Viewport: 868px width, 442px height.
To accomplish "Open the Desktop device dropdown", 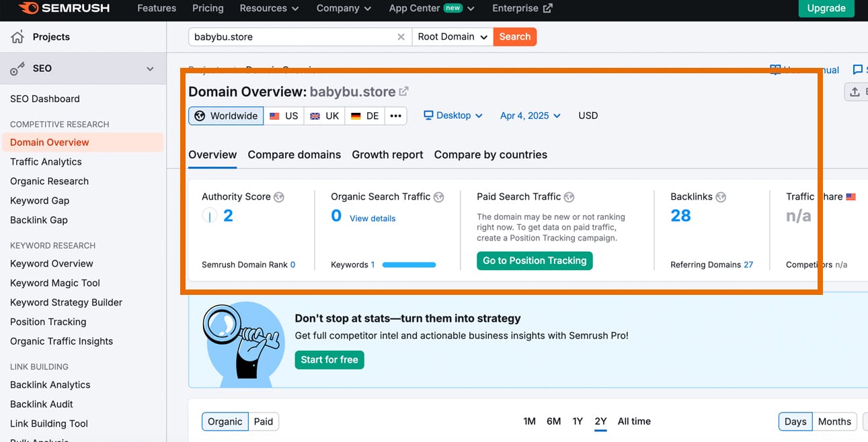I will 453,116.
